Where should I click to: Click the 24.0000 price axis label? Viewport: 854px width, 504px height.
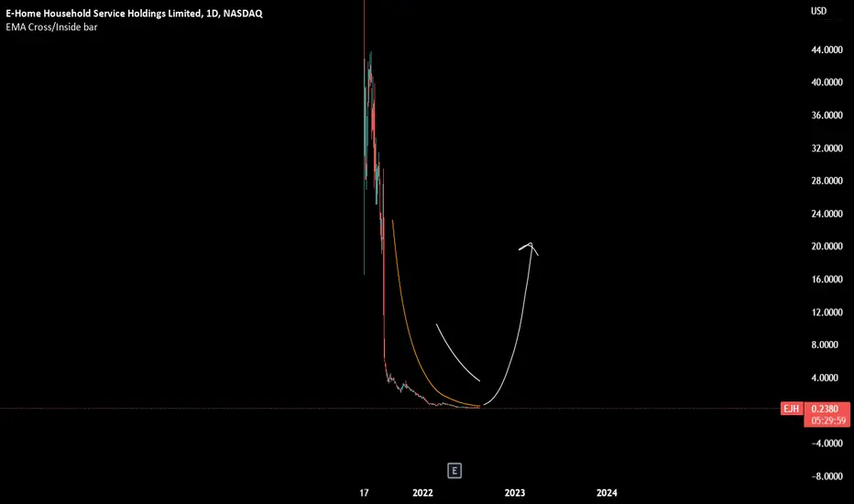[827, 214]
